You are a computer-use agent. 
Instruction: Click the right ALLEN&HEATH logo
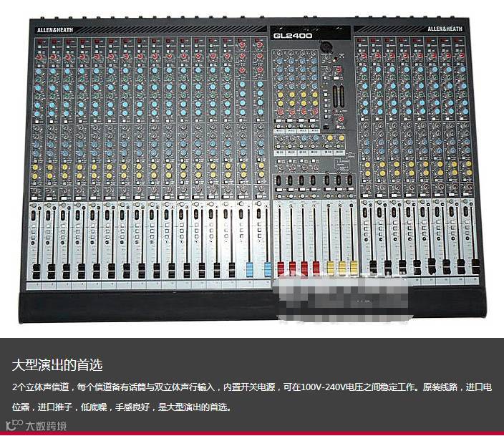point(445,29)
